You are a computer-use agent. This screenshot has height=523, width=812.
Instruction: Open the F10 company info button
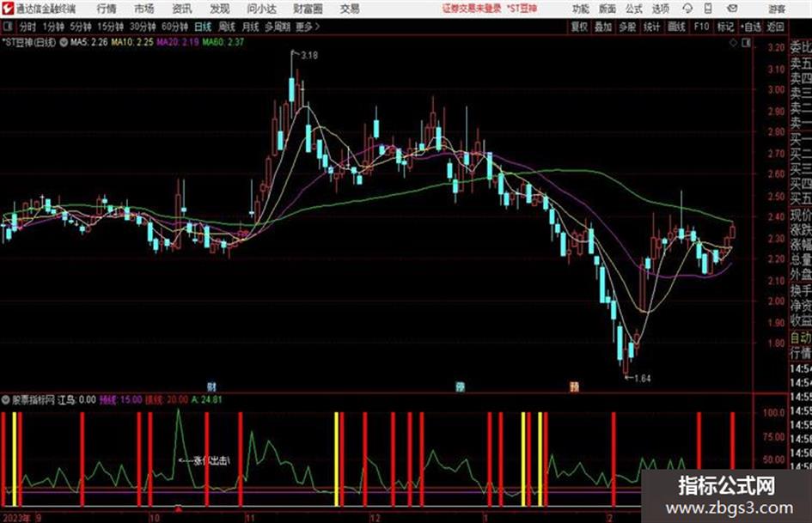701,27
